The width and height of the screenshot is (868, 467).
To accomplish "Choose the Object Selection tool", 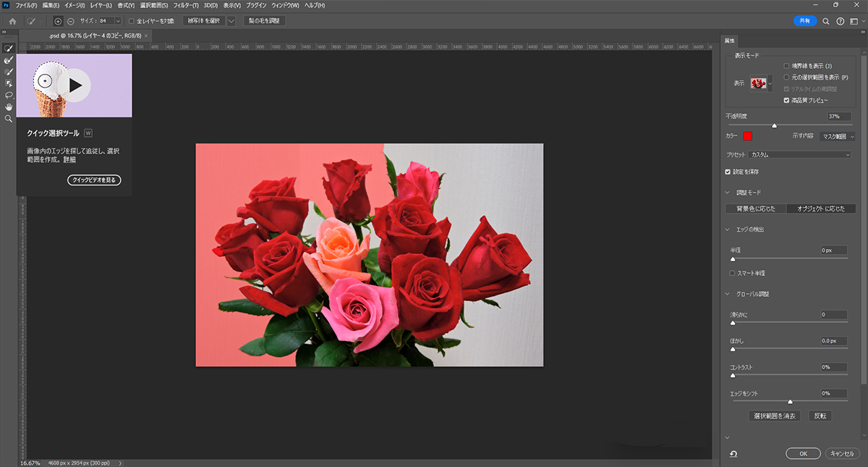I will coord(9,83).
